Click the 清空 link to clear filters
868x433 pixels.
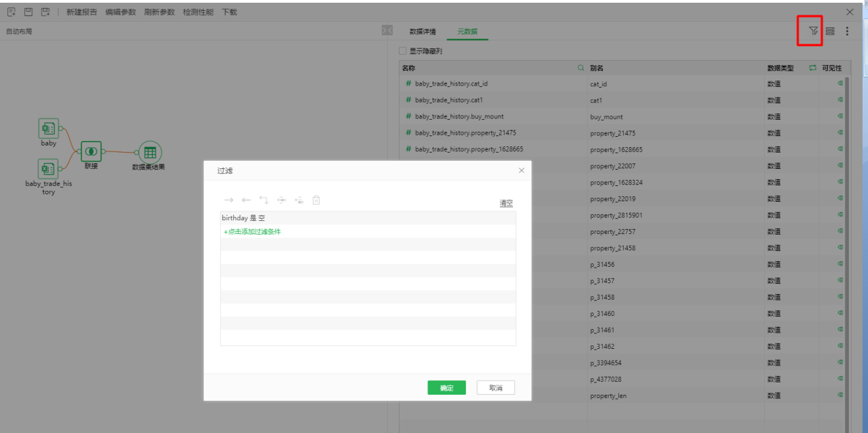[x=506, y=203]
